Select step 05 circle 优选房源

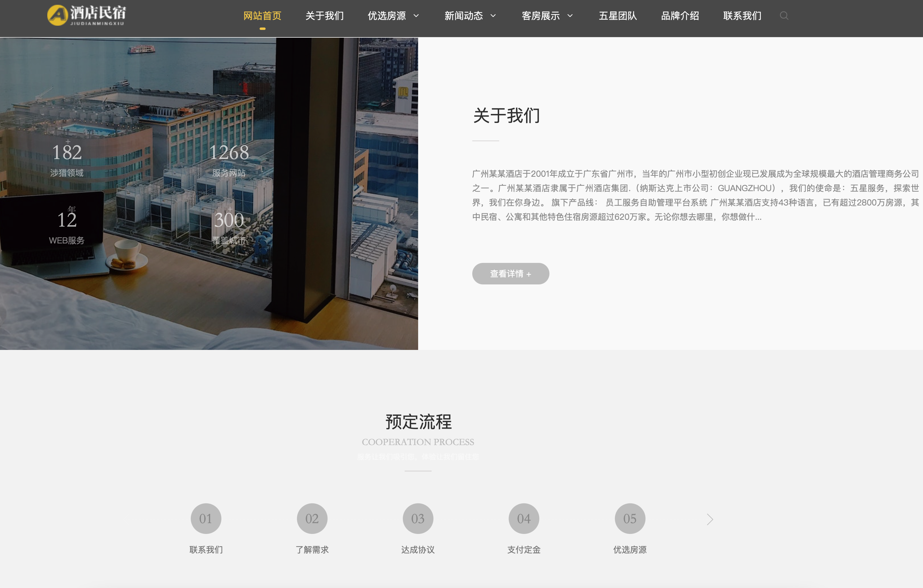tap(630, 518)
